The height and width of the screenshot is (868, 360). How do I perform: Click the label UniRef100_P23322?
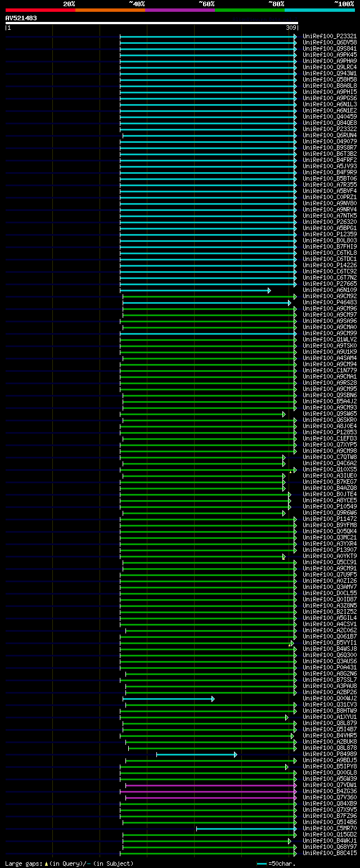(330, 129)
